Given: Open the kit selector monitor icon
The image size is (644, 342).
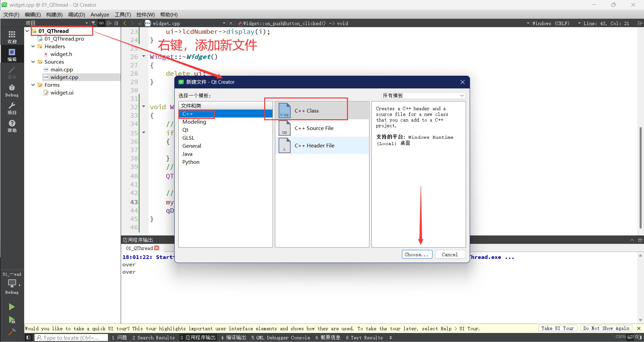Looking at the screenshot, I should [12, 283].
